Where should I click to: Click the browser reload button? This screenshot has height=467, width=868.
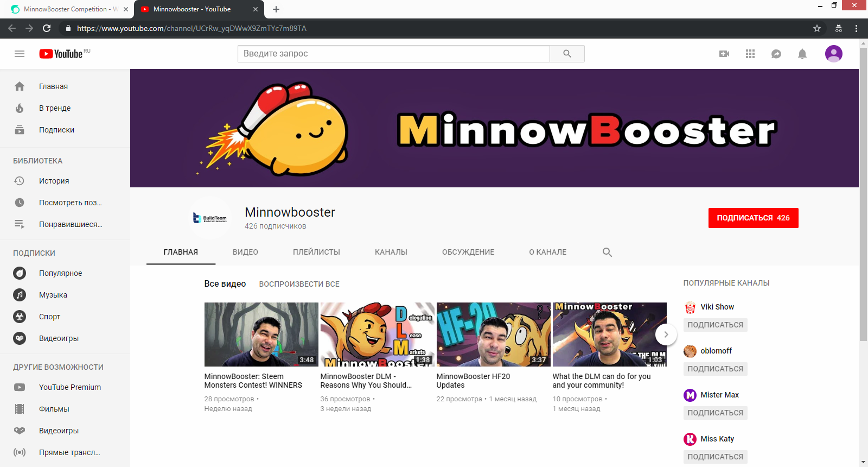coord(47,28)
